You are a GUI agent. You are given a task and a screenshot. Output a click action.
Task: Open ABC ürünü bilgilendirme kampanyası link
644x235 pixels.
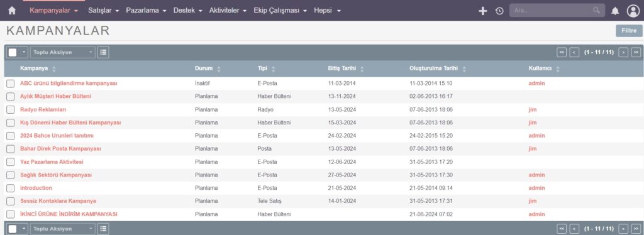[69, 83]
